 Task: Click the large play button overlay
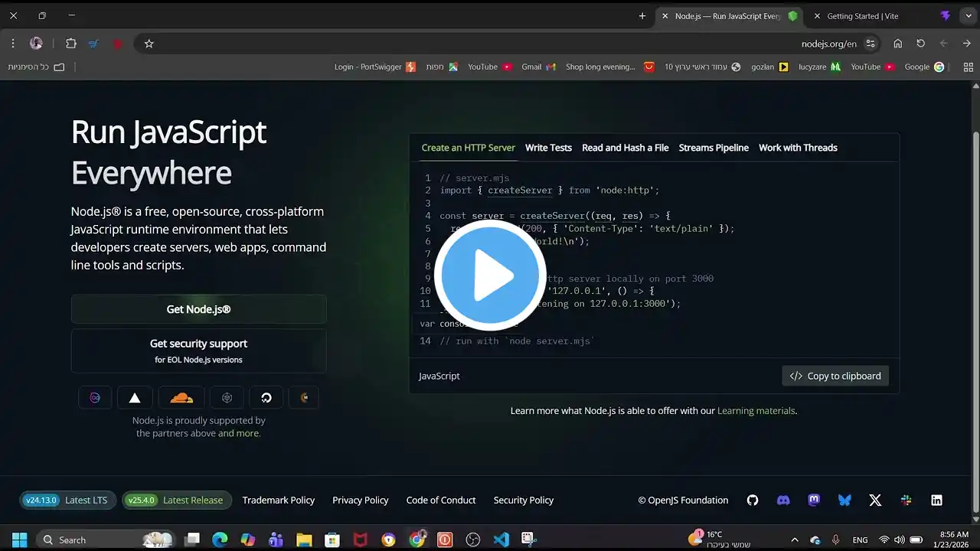tap(490, 275)
